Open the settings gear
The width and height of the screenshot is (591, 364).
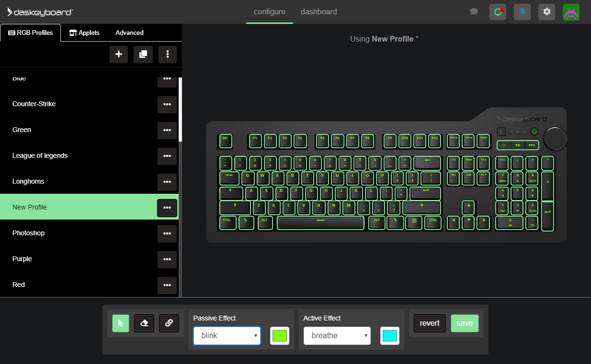pos(546,12)
